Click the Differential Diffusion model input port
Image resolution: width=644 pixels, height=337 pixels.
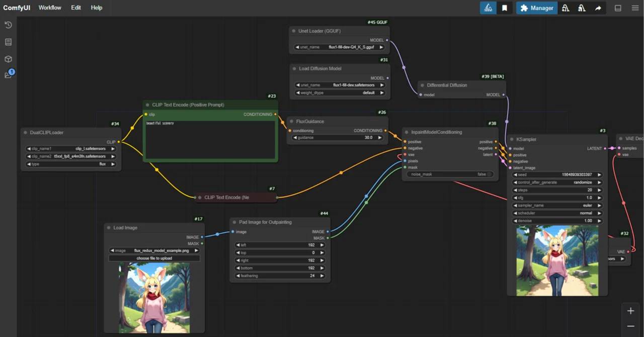point(421,95)
